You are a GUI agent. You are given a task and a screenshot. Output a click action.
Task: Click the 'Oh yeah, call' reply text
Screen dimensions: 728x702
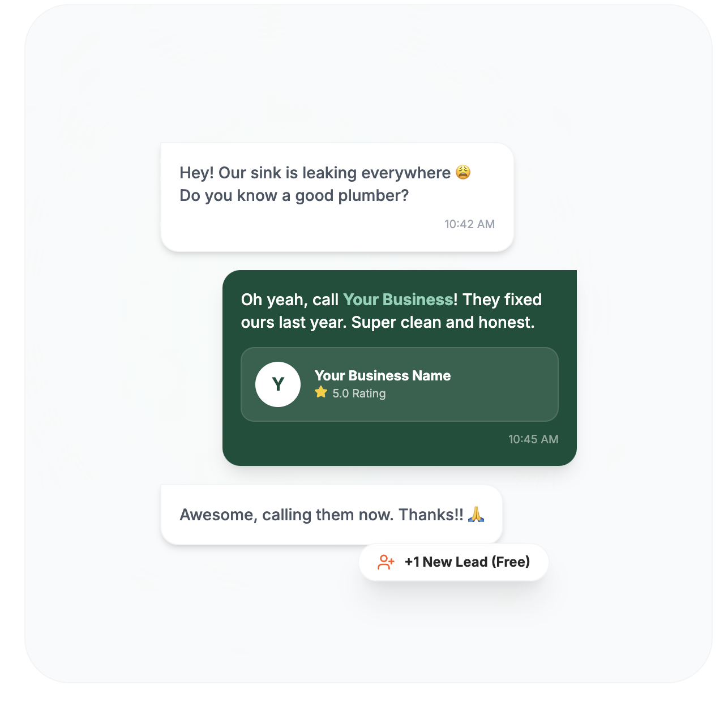(x=290, y=299)
